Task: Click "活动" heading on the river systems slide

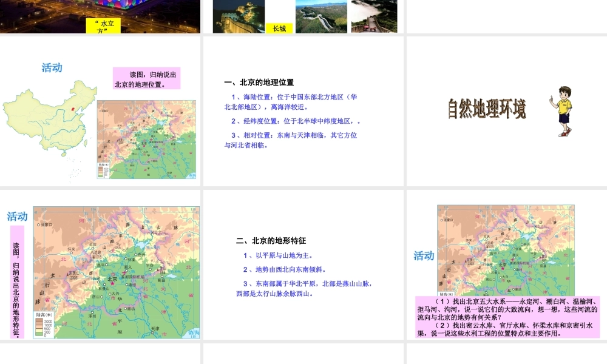Action: [x=424, y=255]
